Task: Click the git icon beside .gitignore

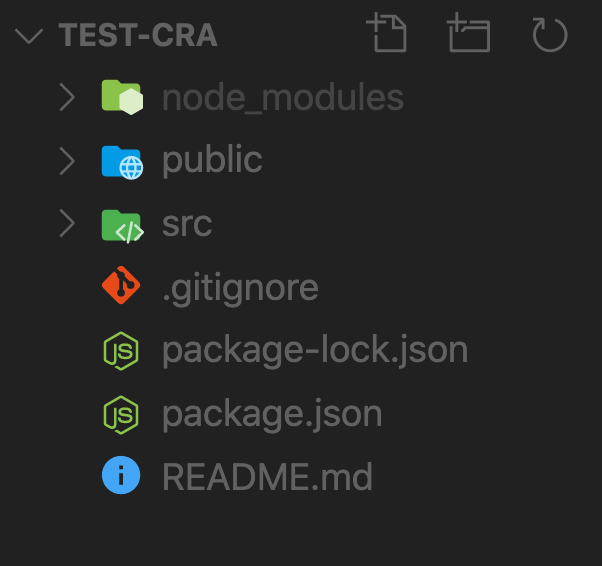Action: [121, 285]
